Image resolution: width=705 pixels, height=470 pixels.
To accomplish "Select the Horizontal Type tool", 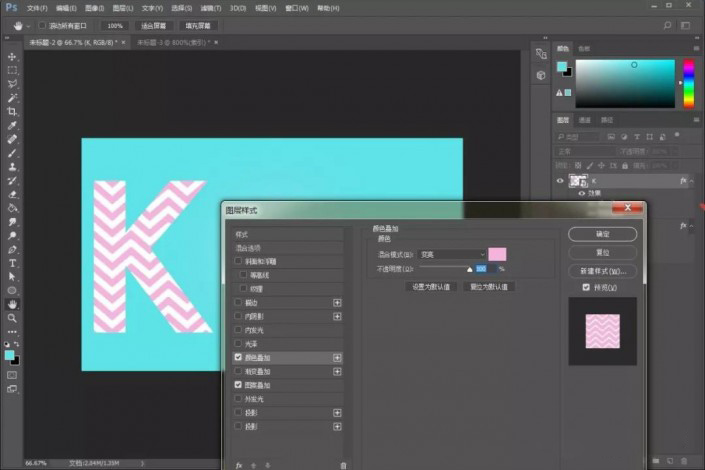I will (12, 263).
